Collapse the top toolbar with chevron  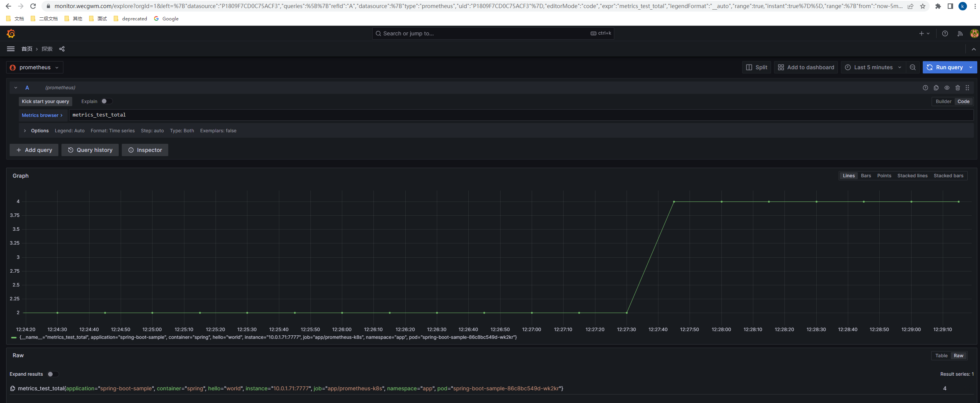coord(973,49)
